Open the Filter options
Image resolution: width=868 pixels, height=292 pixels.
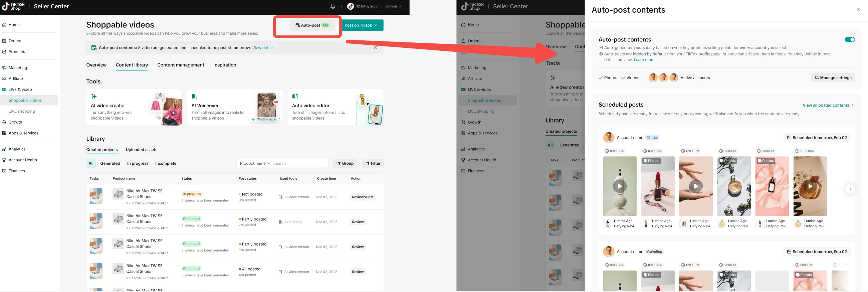373,163
